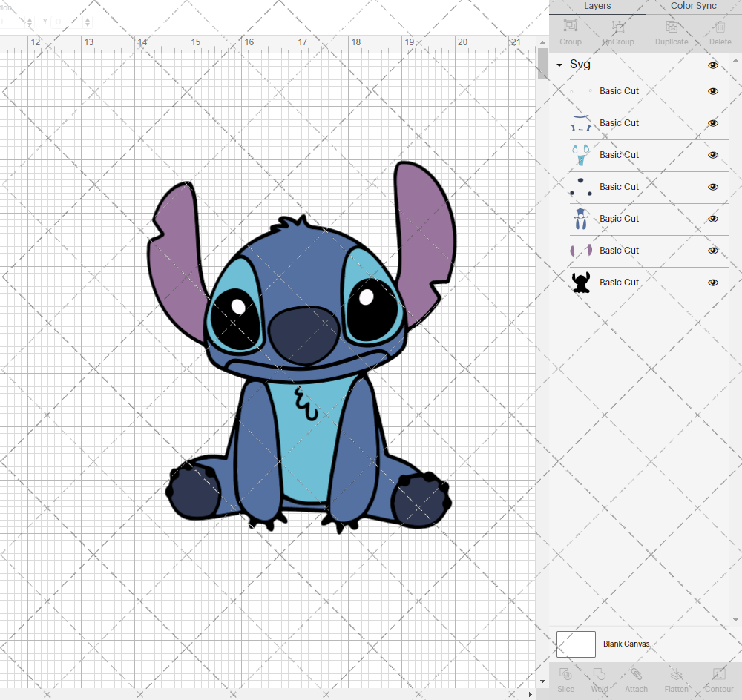This screenshot has width=742, height=700.
Task: Click the Attach paperclip icon
Action: [636, 673]
